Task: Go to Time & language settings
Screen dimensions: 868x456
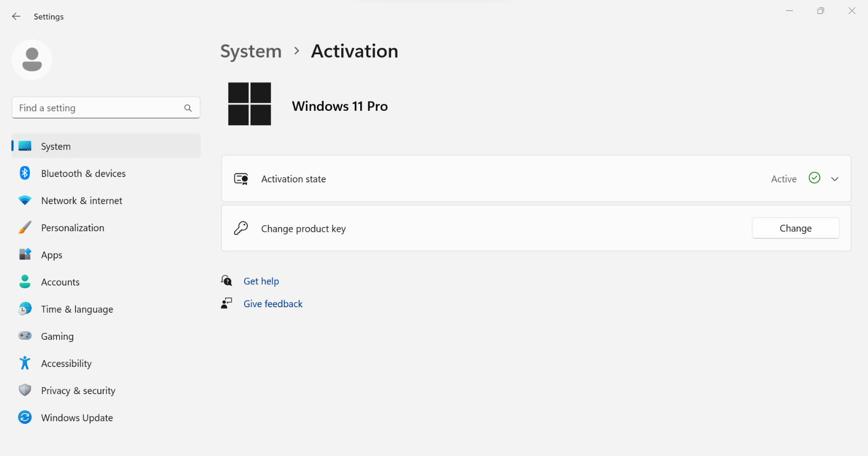Action: click(77, 309)
